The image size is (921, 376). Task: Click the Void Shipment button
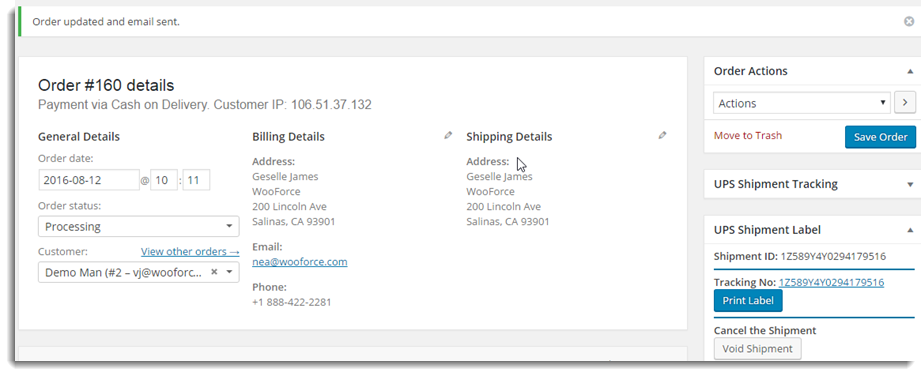(x=757, y=348)
